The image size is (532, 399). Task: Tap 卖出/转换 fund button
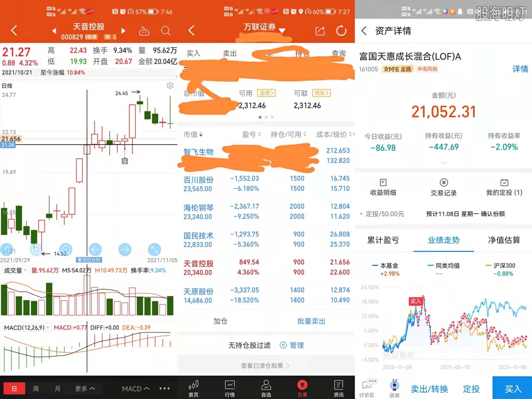[429, 389]
